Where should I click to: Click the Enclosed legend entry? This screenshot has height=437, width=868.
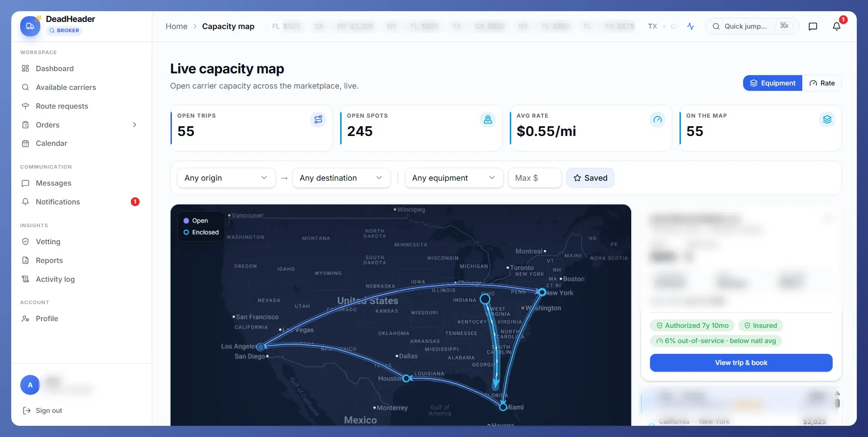click(201, 232)
